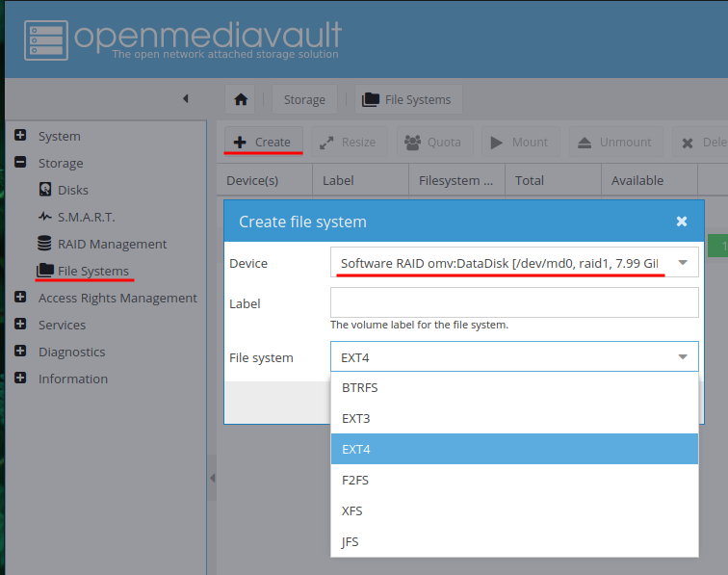The width and height of the screenshot is (728, 575).
Task: Click the openmediavault logo icon
Action: coord(46,40)
